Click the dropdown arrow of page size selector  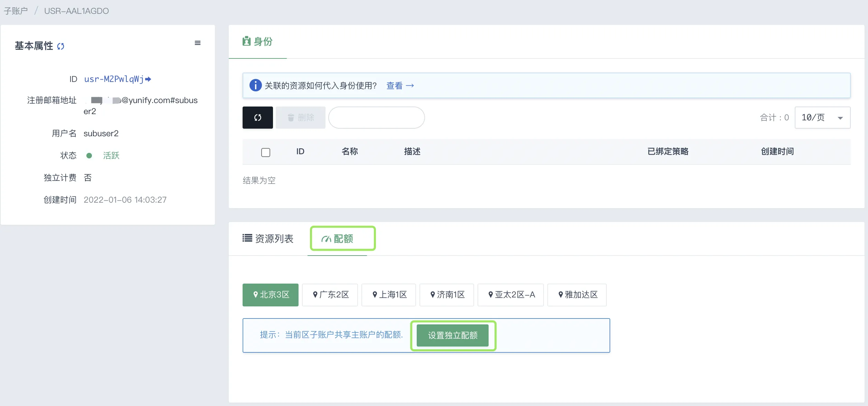(840, 118)
